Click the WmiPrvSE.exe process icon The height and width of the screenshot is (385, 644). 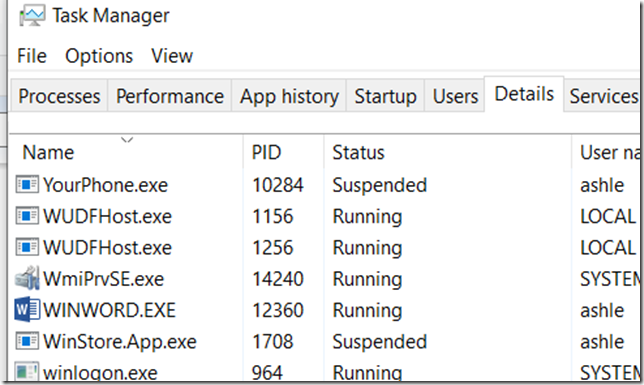click(27, 278)
